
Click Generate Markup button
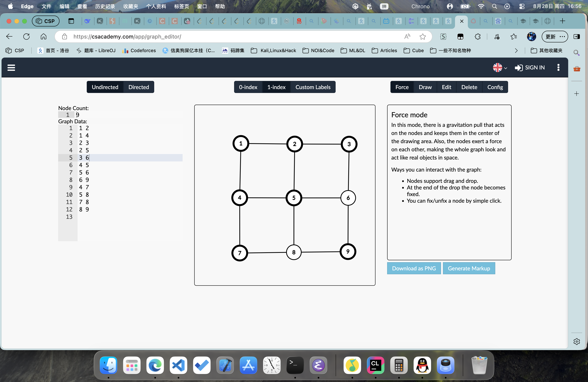(x=469, y=268)
